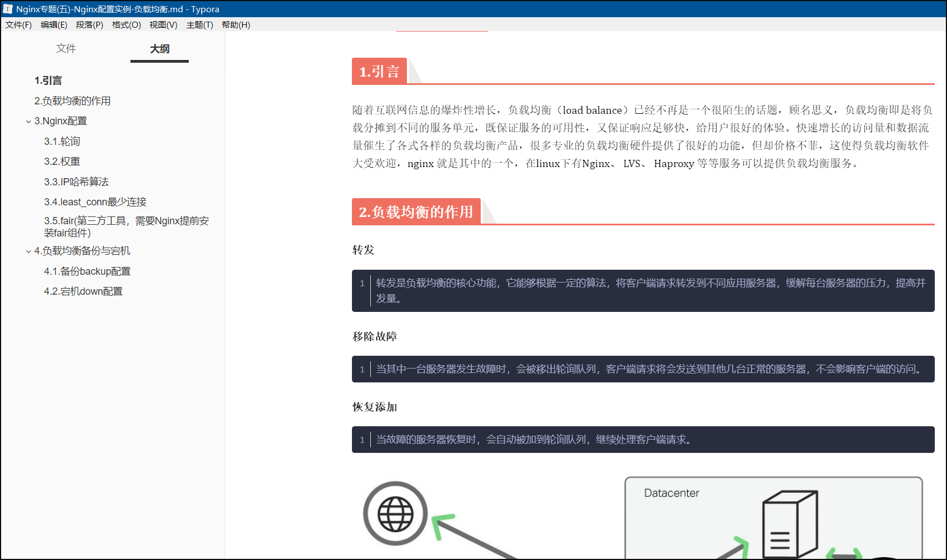Click the 转发 subheading text
The image size is (947, 560).
[x=364, y=250]
